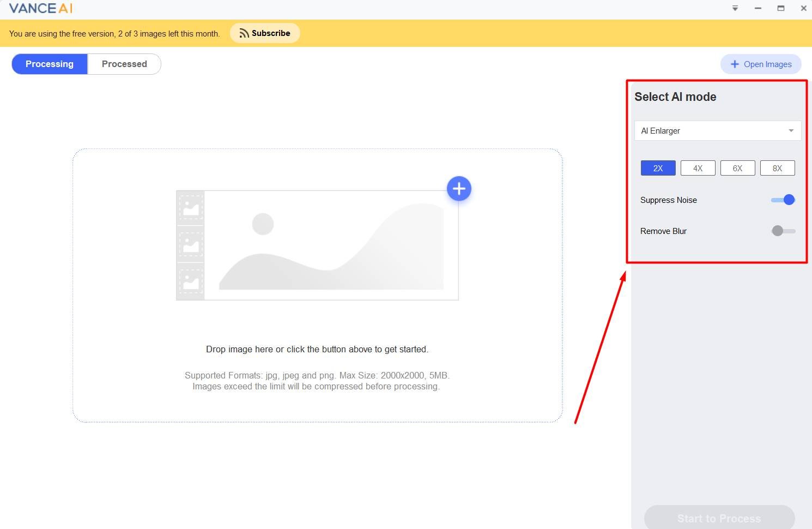The width and height of the screenshot is (812, 529).
Task: Click the VanceAI logo
Action: tap(41, 8)
